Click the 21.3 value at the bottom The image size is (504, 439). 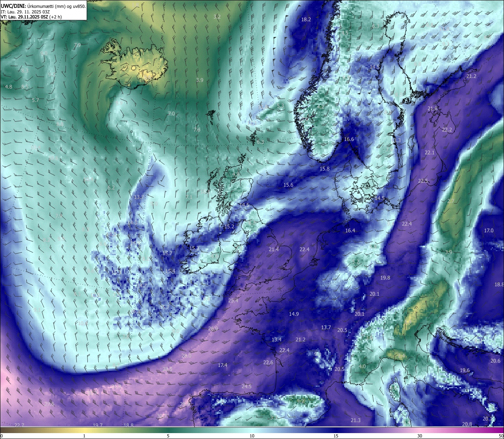click(356, 420)
